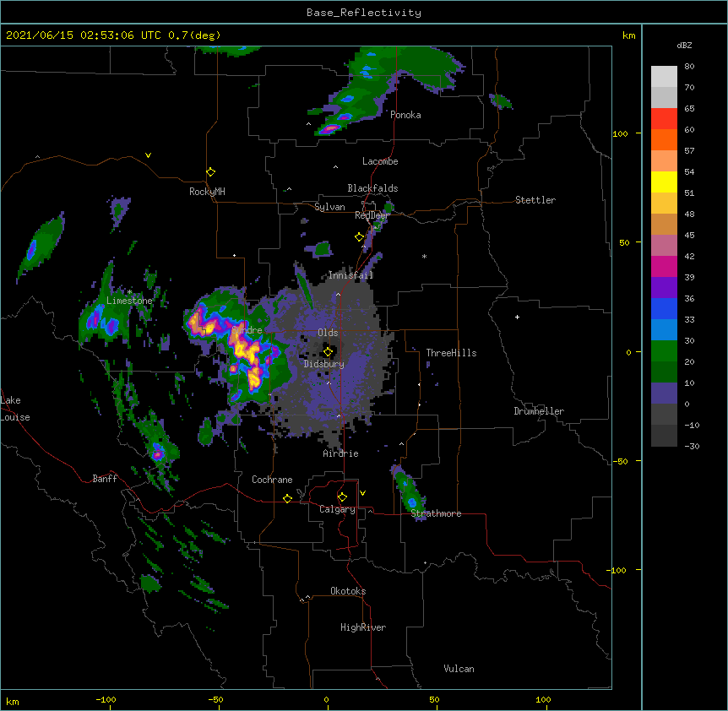Select the Airdrie label

341,453
